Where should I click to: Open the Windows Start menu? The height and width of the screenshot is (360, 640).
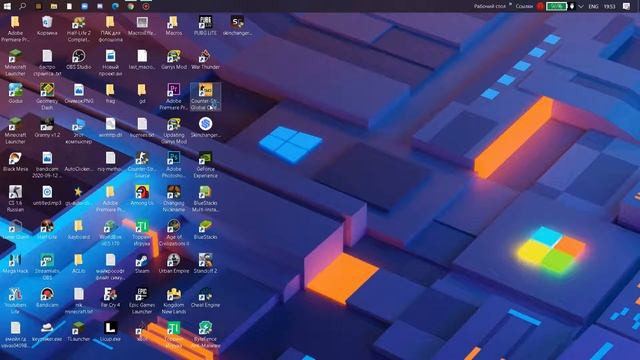[x=7, y=6]
